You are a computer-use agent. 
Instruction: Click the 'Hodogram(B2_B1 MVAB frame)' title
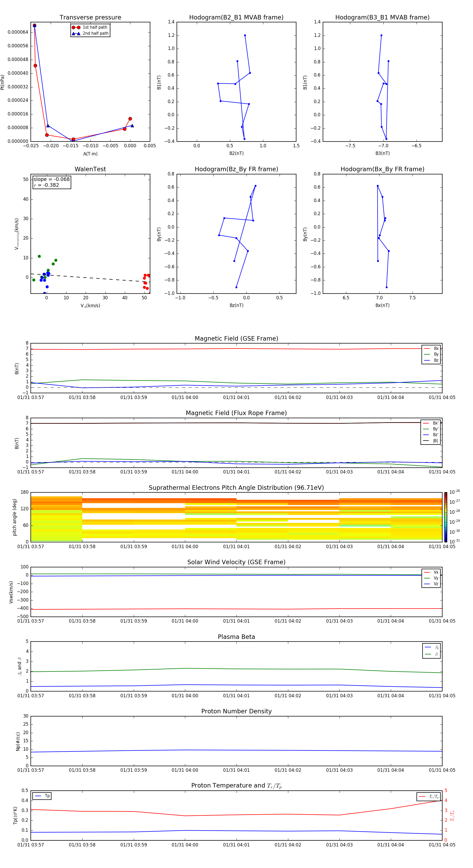pyautogui.click(x=236, y=18)
